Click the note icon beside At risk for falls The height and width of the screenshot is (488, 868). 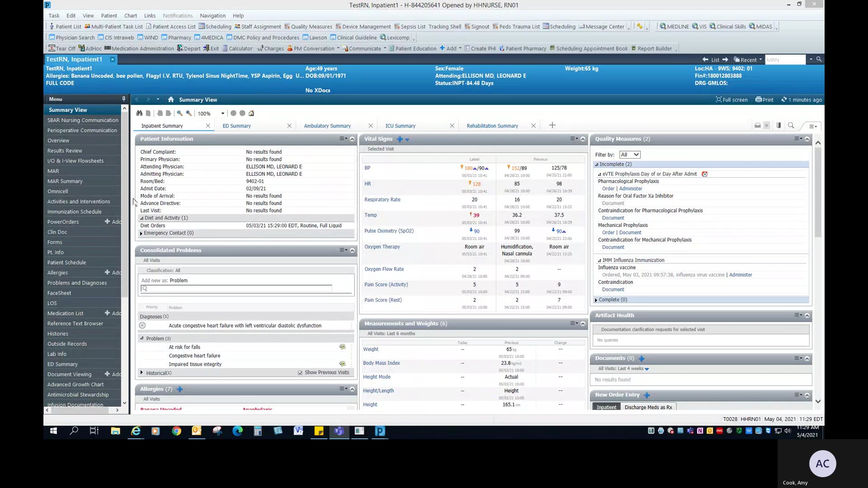(342, 347)
